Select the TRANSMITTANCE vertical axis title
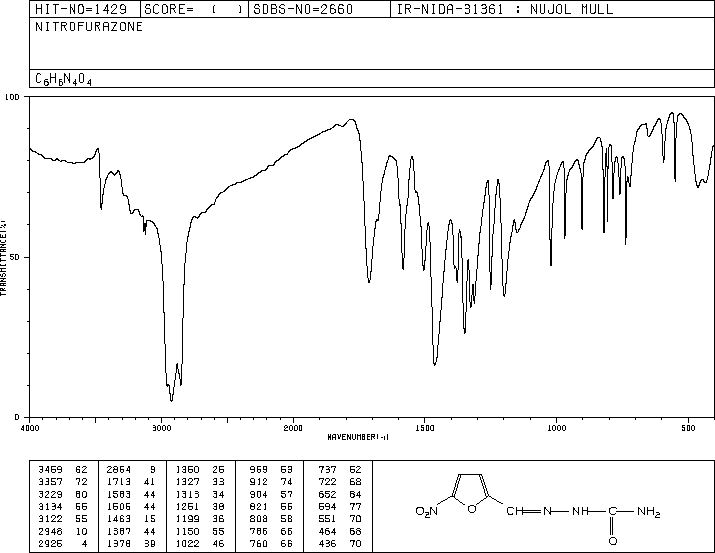The image size is (715, 553). pos(3,258)
